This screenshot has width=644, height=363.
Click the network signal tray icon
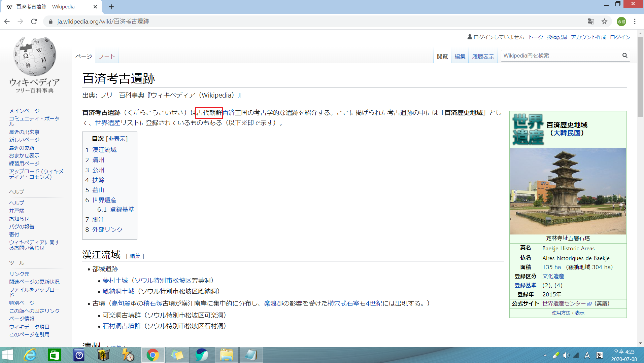click(x=576, y=355)
